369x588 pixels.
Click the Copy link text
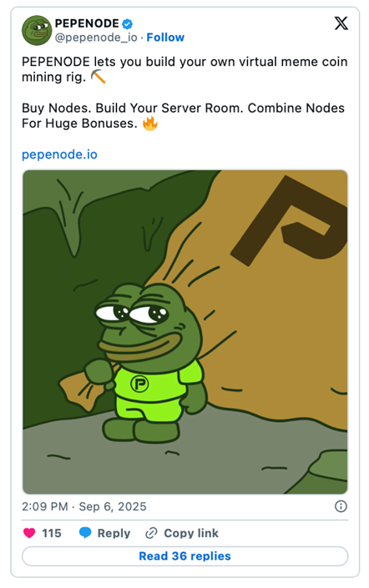point(191,533)
